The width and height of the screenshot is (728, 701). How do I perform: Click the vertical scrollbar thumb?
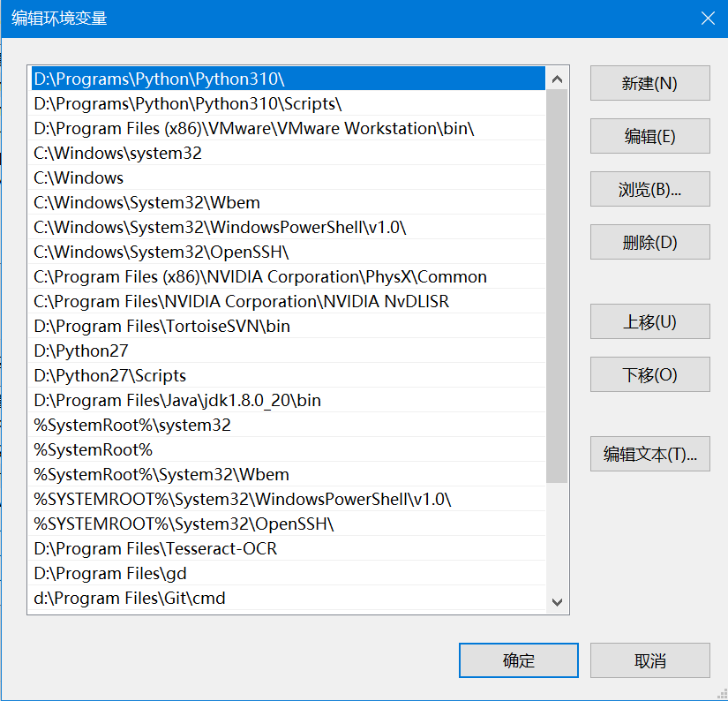click(557, 286)
